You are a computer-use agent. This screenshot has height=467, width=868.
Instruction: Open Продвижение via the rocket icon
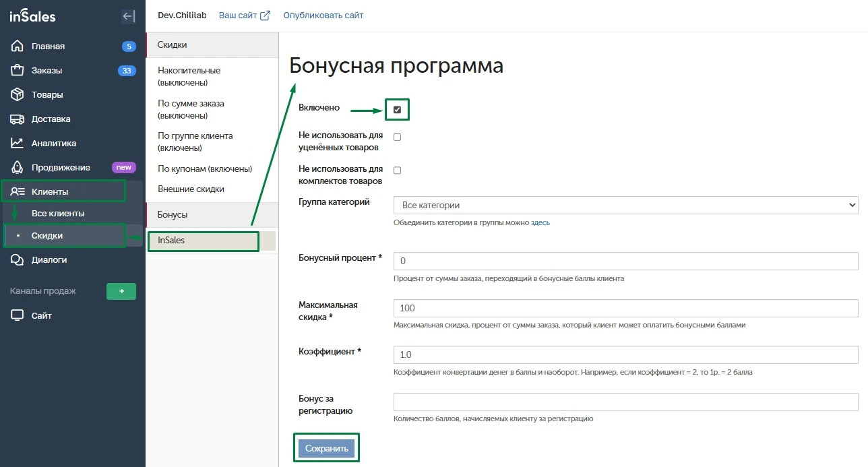click(18, 168)
